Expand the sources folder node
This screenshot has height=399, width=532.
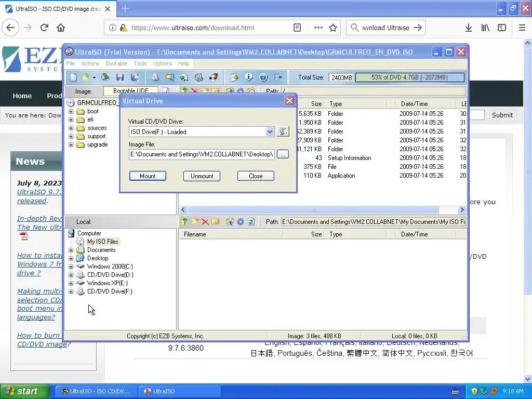tap(71, 128)
